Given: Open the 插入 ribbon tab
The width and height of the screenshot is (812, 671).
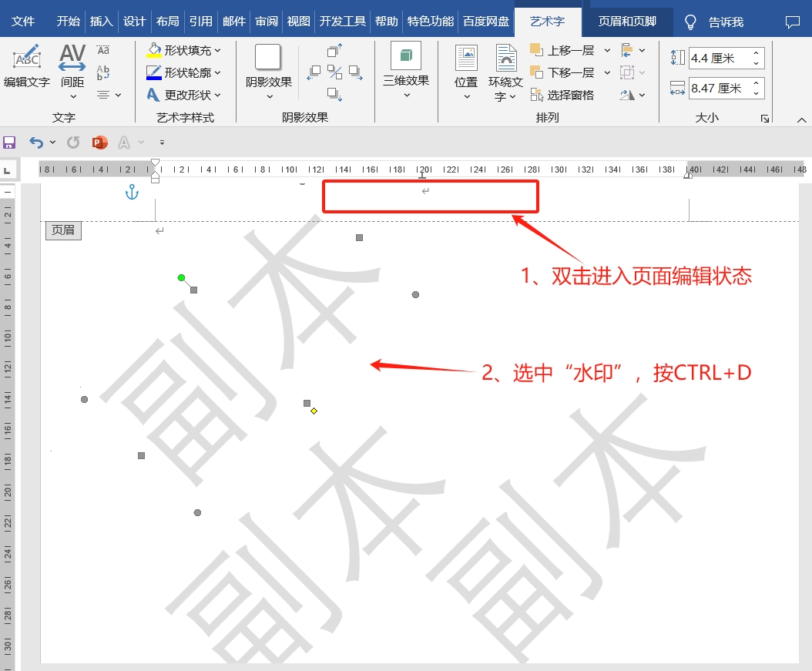Looking at the screenshot, I should (101, 21).
